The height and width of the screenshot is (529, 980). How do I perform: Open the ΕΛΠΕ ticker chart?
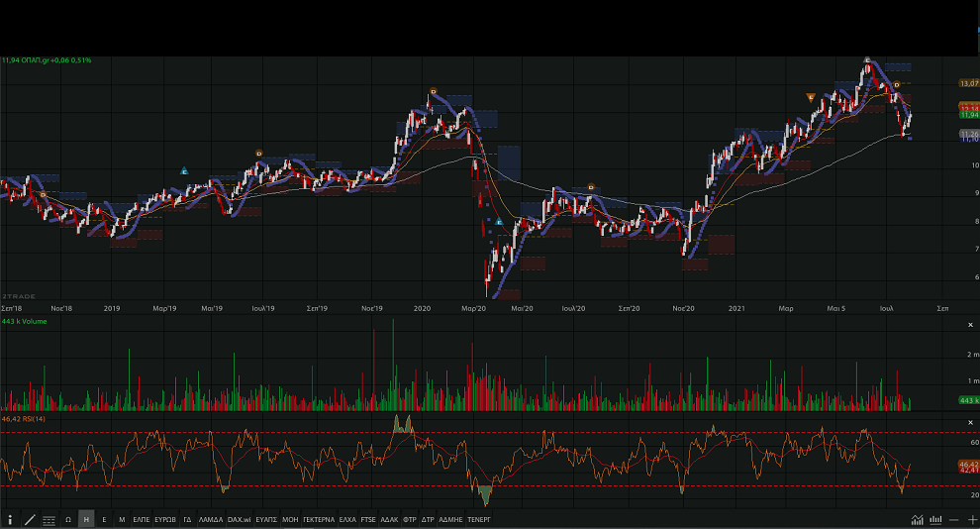click(x=142, y=519)
